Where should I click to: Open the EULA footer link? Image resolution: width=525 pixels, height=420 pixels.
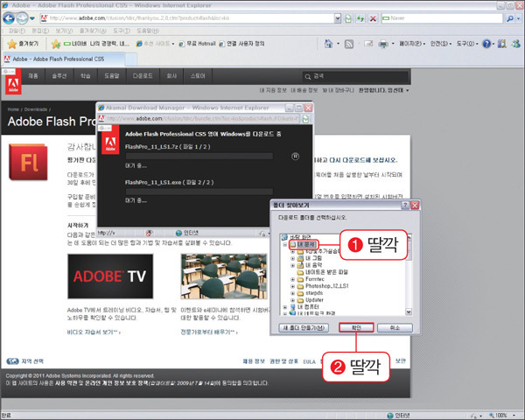click(x=309, y=361)
